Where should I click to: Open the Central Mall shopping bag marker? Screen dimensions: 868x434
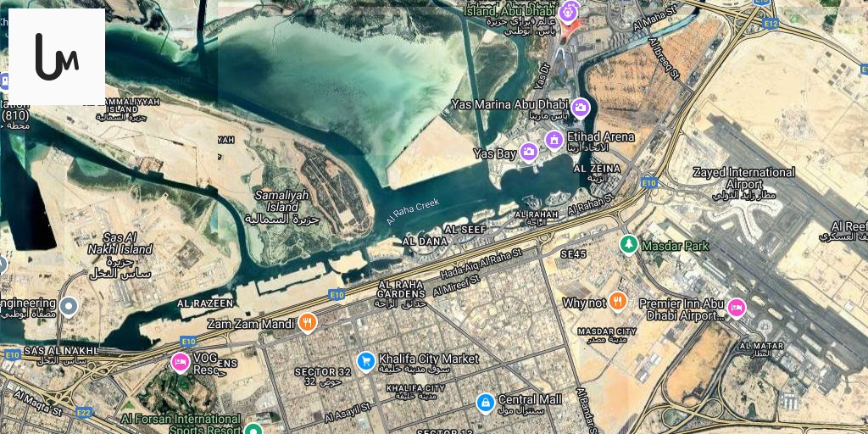(x=486, y=403)
